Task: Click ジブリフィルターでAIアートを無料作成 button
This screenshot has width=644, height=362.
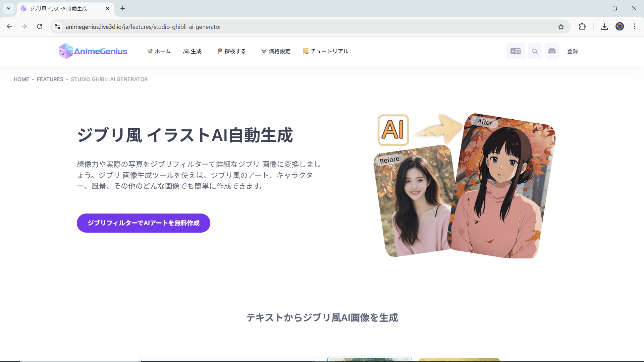Action: coord(144,223)
